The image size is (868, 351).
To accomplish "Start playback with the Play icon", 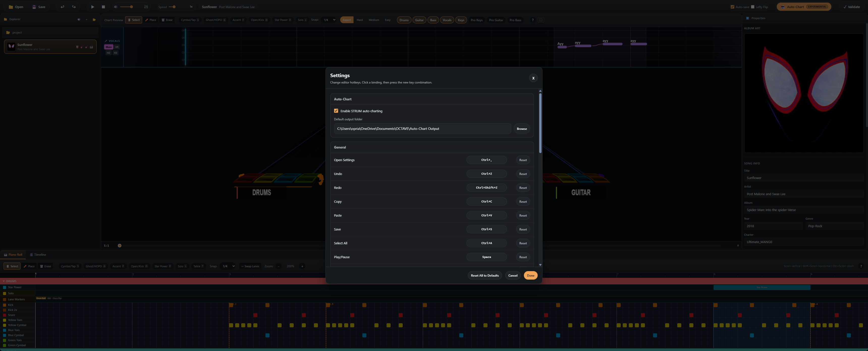I will point(93,7).
